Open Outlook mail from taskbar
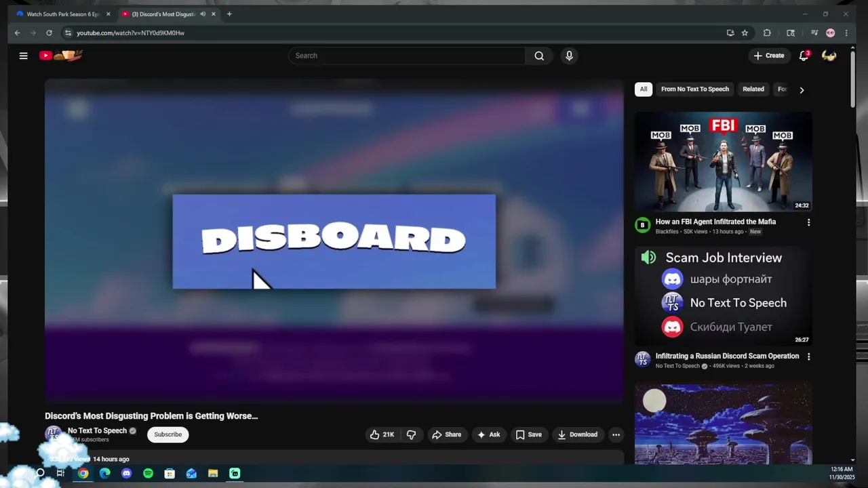 [x=191, y=473]
